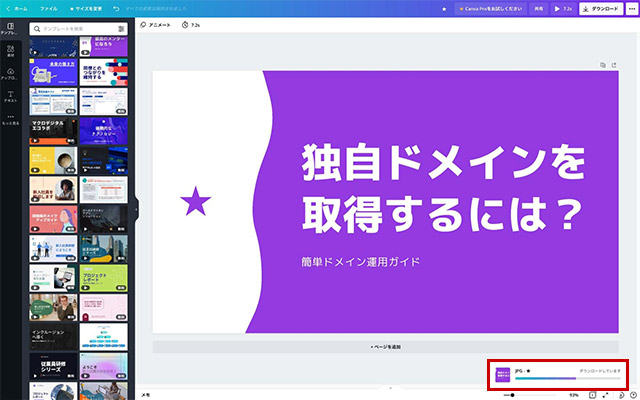Screen dimensions: 640x400
Task: Click the アニメート (Animate) button
Action: [155, 25]
